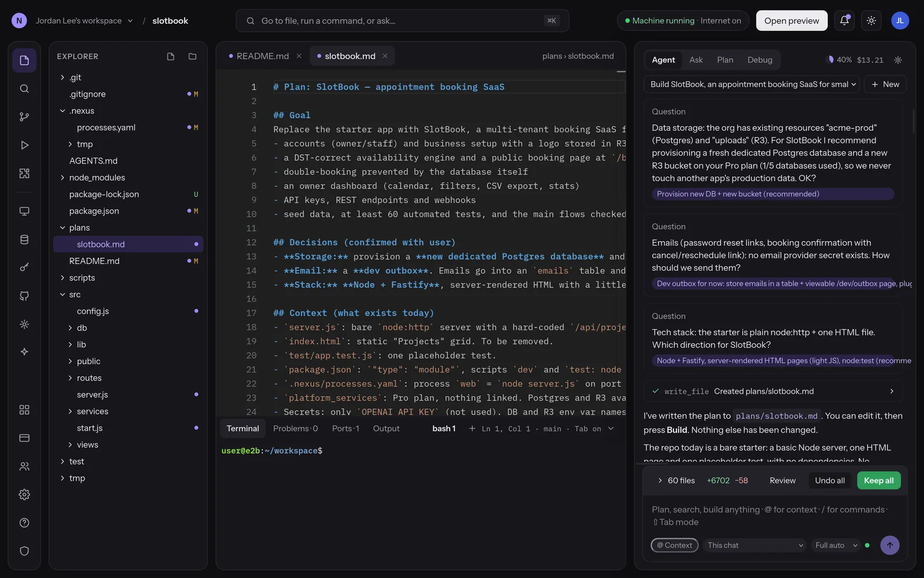Open the settings gear in activity bar

click(24, 494)
